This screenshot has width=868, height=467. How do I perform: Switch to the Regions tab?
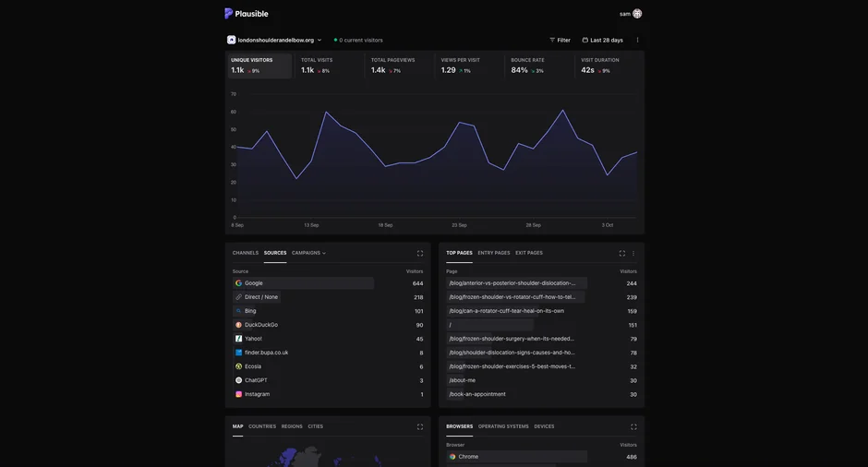[x=292, y=426]
